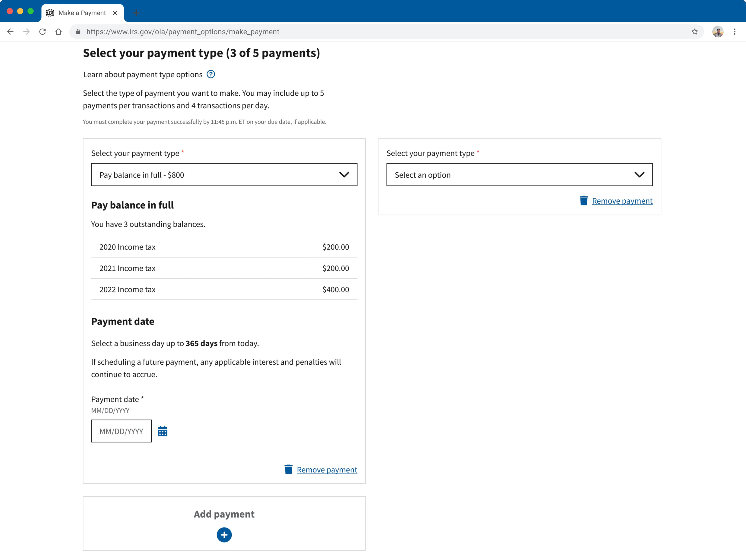Click Remove payment link in right card
This screenshot has width=746, height=560.
[622, 201]
